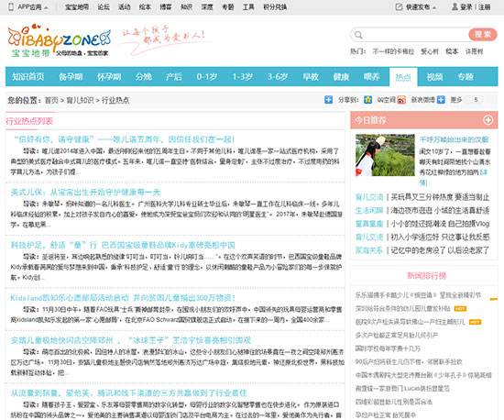The height and width of the screenshot is (420, 504).
Task: Open 活动 in the top bar
Action: pos(124,7)
